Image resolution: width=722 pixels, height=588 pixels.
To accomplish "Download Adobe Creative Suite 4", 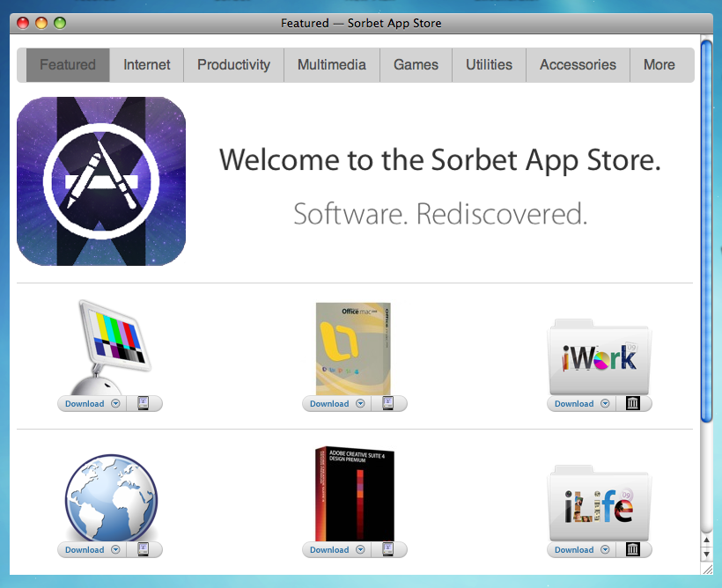I will [329, 549].
